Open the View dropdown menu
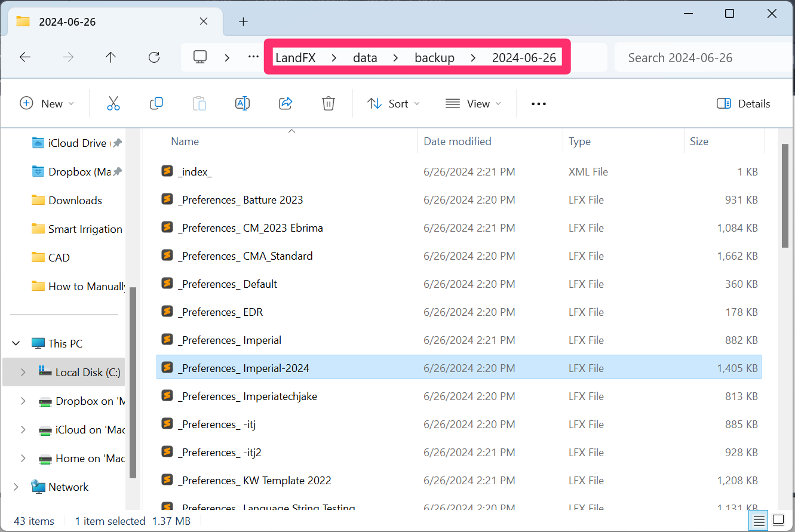Viewport: 795px width, 532px height. (473, 104)
